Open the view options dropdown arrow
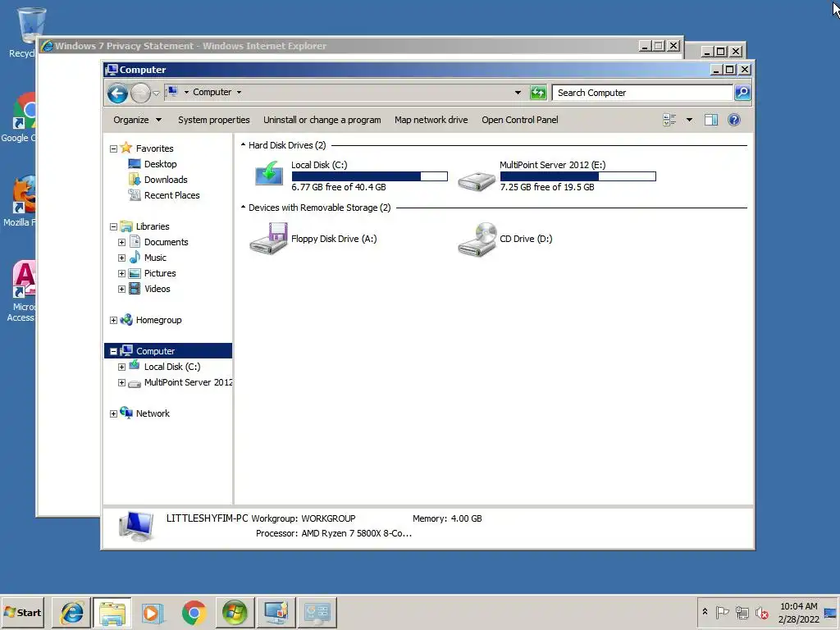The image size is (840, 630). coord(689,120)
